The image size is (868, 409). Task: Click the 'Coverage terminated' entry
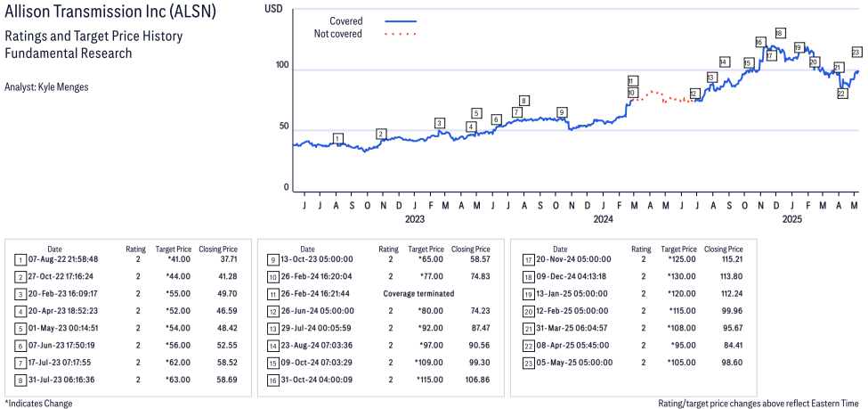tap(418, 294)
